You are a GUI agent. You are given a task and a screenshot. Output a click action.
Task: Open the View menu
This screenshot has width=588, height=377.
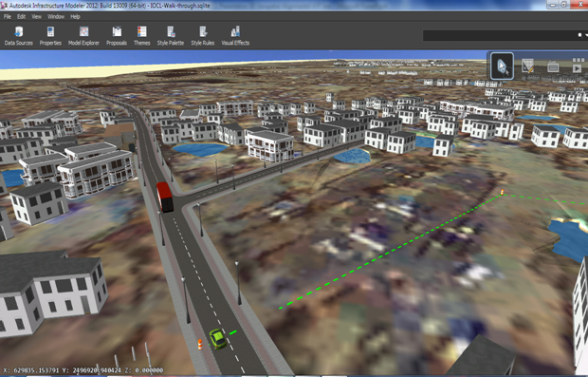click(x=36, y=16)
